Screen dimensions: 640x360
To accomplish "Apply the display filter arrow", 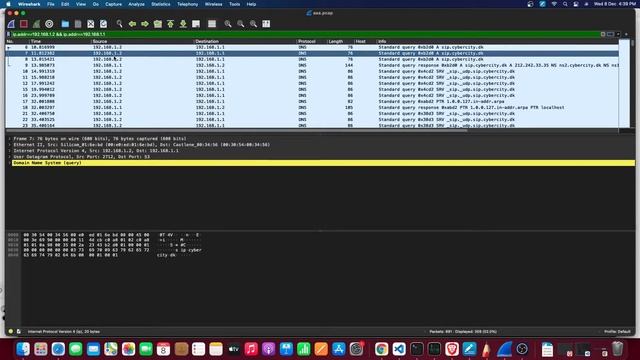I will (x=610, y=34).
